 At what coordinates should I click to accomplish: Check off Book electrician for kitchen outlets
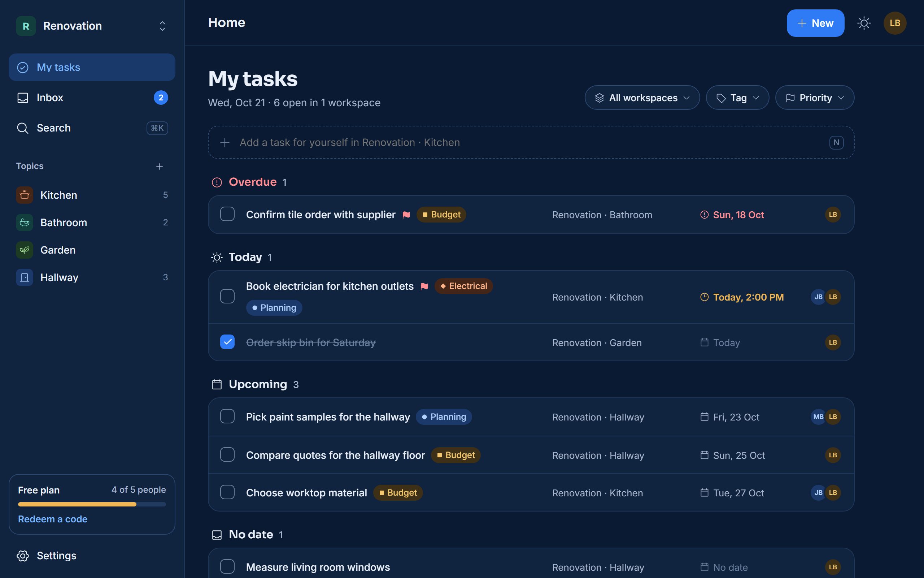pyautogui.click(x=227, y=296)
